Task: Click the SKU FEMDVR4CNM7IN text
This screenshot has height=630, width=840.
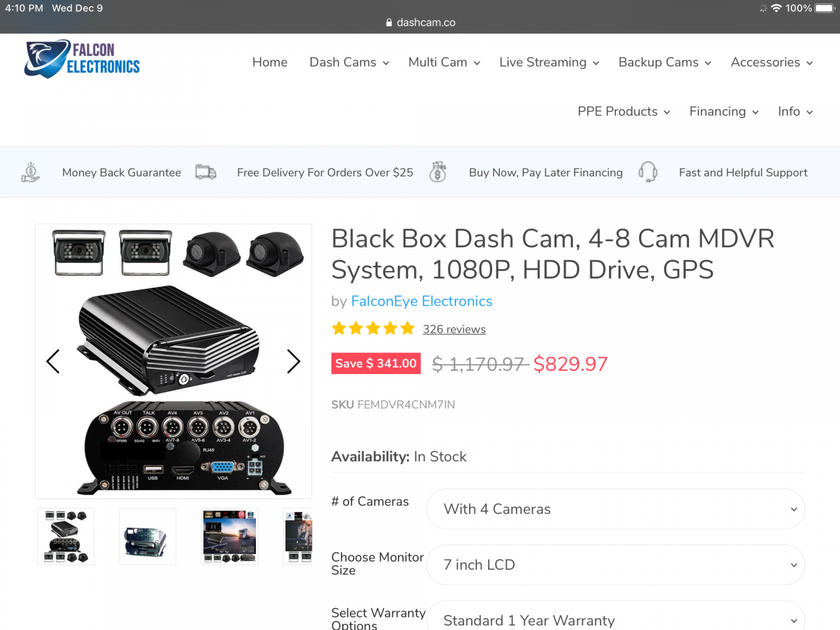Action: click(x=393, y=405)
